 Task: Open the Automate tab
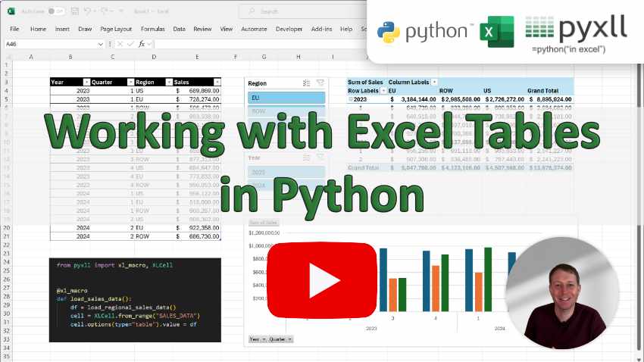pos(254,29)
